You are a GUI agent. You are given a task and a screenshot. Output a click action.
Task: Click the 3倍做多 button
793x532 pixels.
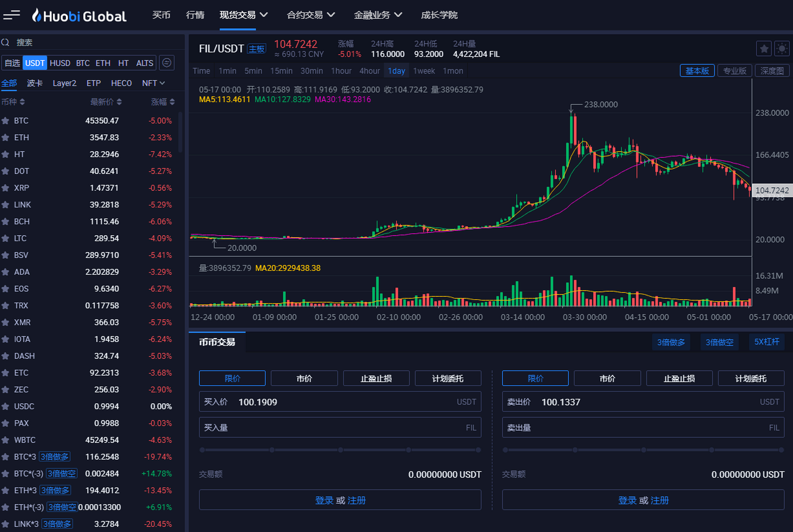(670, 342)
